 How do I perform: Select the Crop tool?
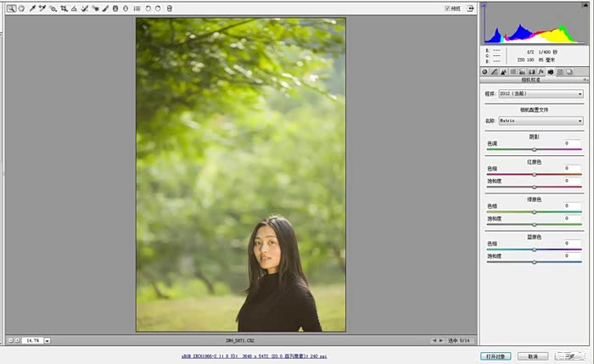point(63,8)
